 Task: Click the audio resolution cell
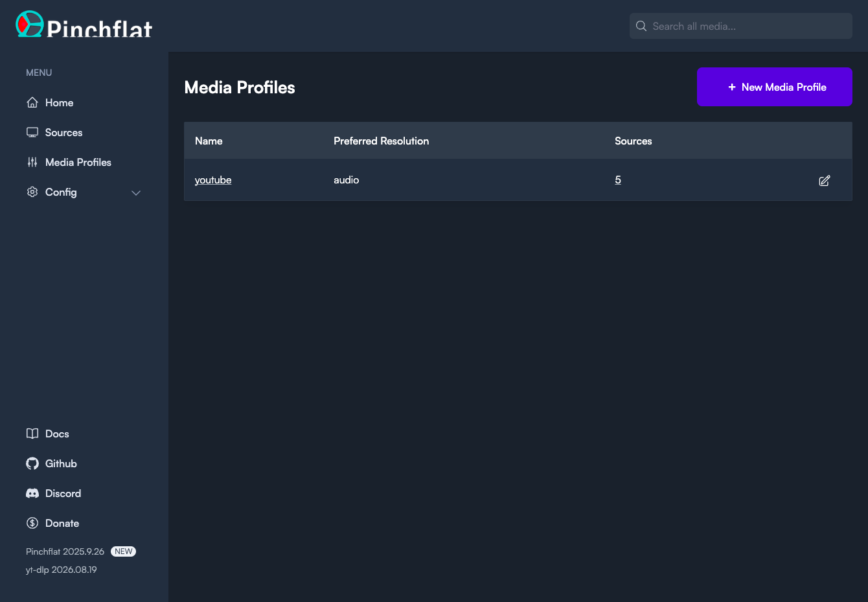click(347, 179)
